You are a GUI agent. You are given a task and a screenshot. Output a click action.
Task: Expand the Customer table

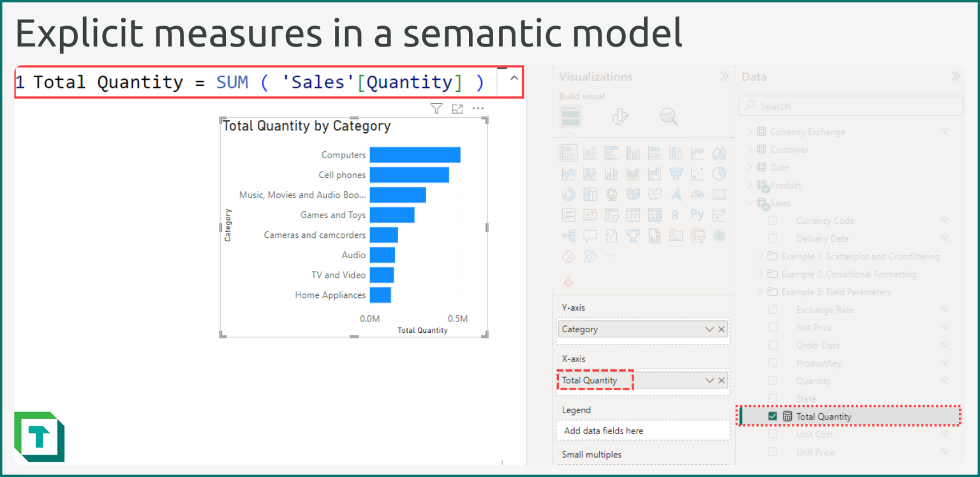coord(750,149)
